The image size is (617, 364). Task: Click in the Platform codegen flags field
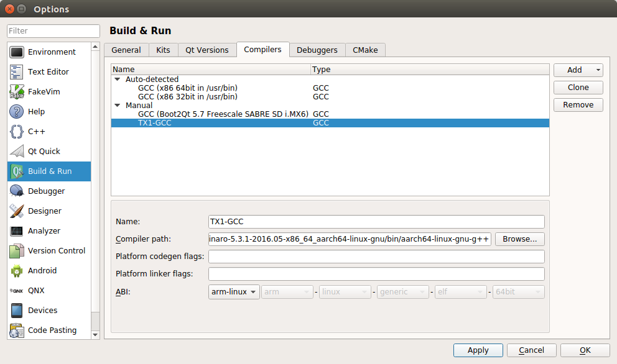click(x=376, y=257)
